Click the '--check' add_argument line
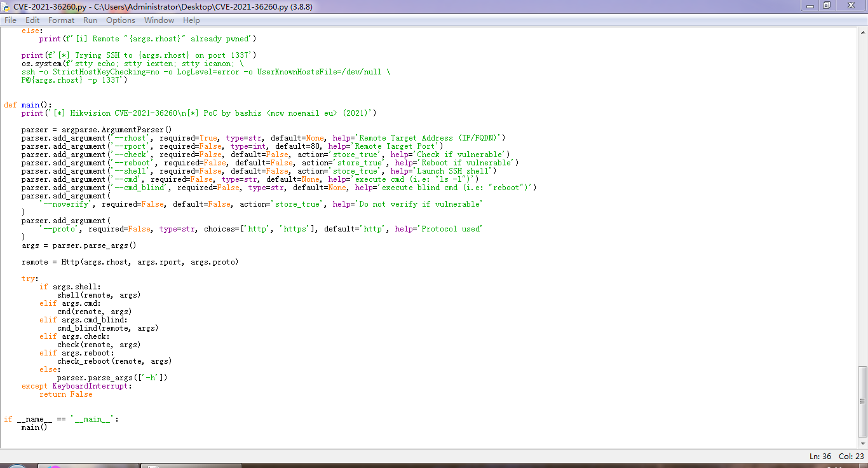Viewport: 868px width, 468px height. pos(266,155)
